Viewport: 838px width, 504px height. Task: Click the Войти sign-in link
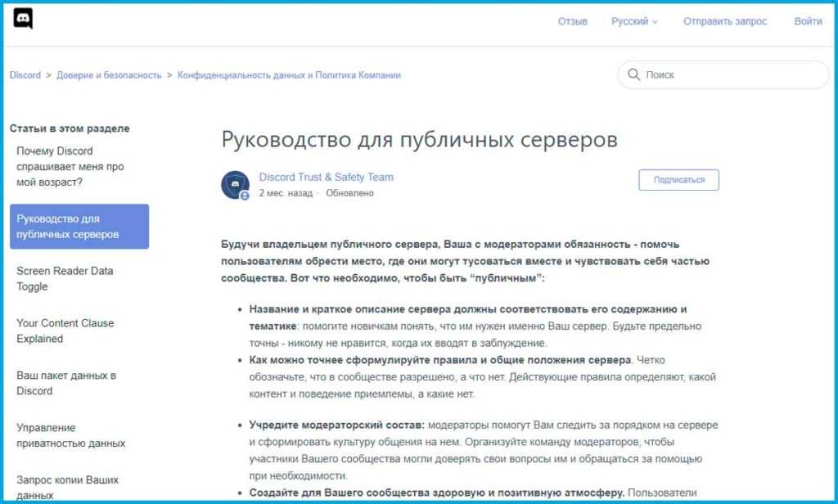click(808, 21)
